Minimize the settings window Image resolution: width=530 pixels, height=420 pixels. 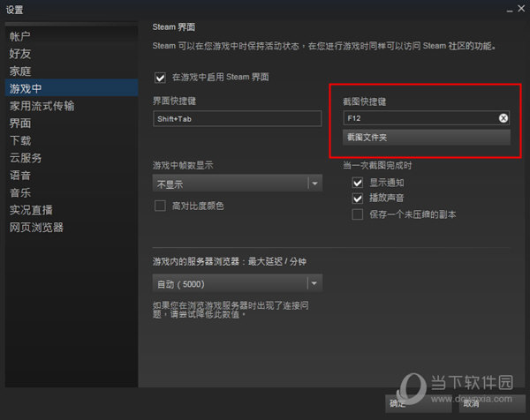tap(510, 10)
